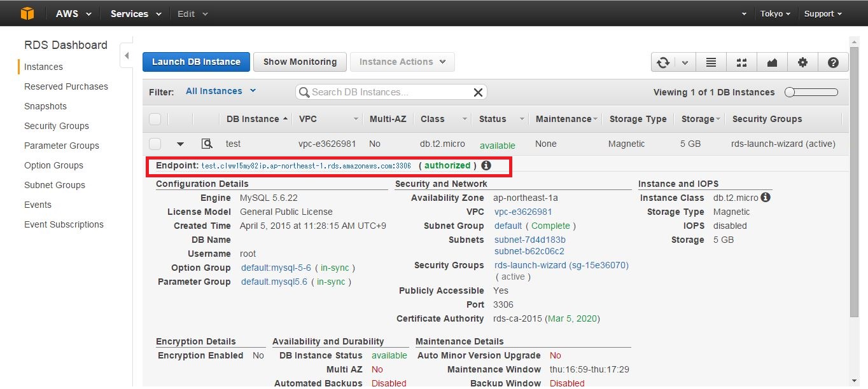This screenshot has height=389, width=868.
Task: Open the Support menu
Action: click(823, 13)
